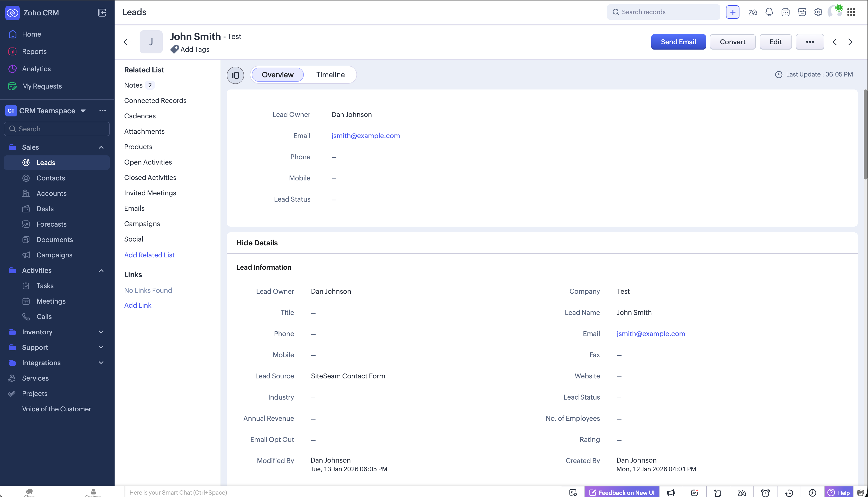868x497 pixels.
Task: Open Deals module in the sidebar
Action: tap(45, 209)
